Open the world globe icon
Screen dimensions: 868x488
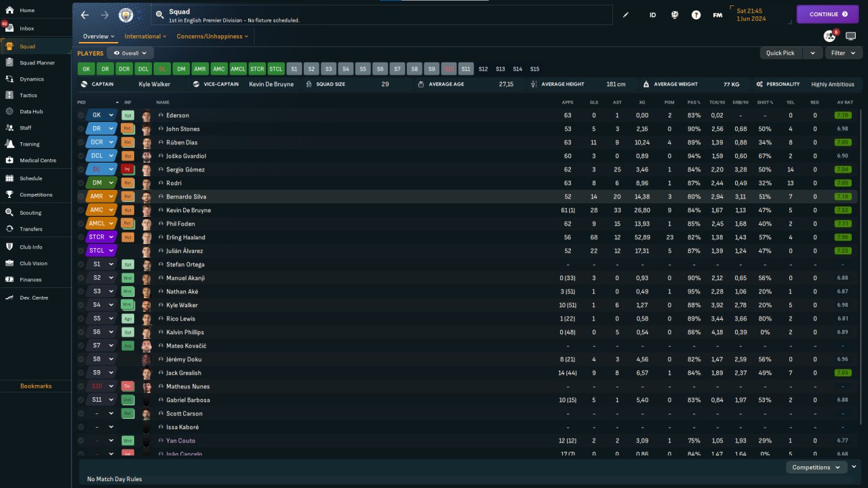674,15
